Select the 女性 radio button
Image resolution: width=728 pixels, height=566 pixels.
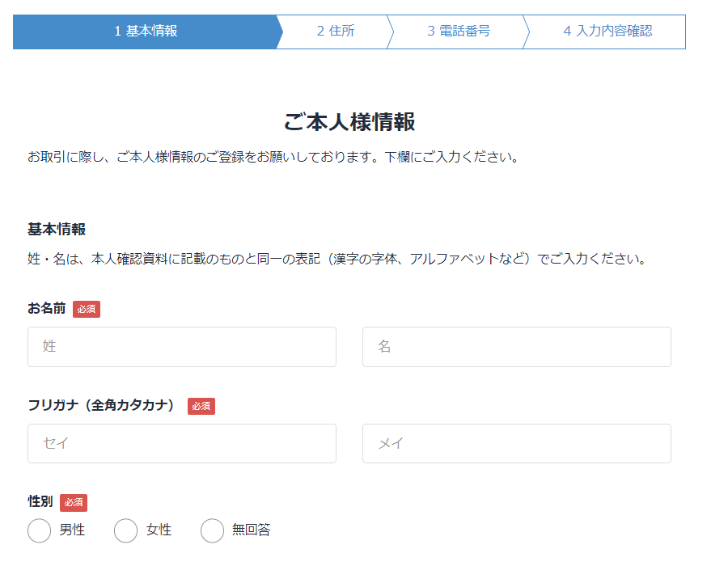coord(126,530)
